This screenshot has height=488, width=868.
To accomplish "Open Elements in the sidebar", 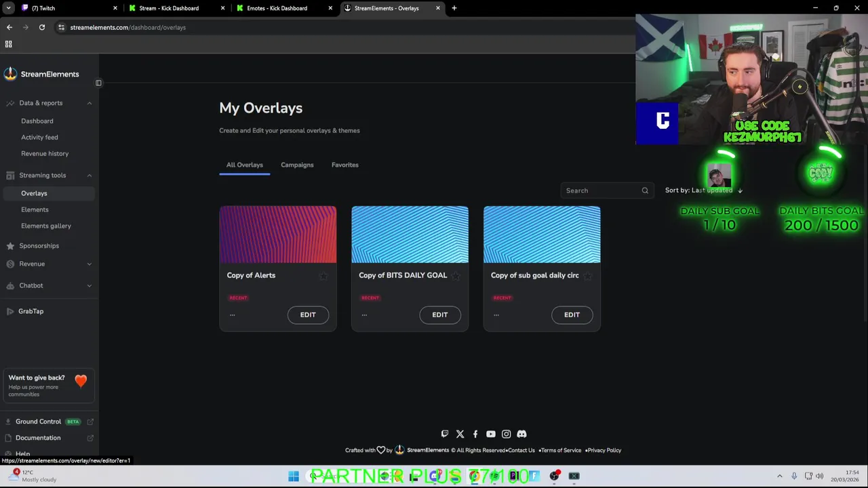I will tap(35, 209).
